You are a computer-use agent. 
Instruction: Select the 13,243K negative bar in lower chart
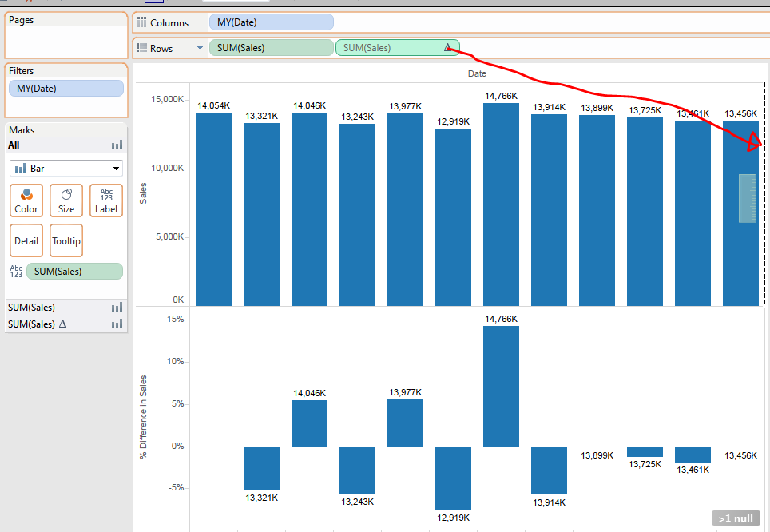click(x=358, y=470)
